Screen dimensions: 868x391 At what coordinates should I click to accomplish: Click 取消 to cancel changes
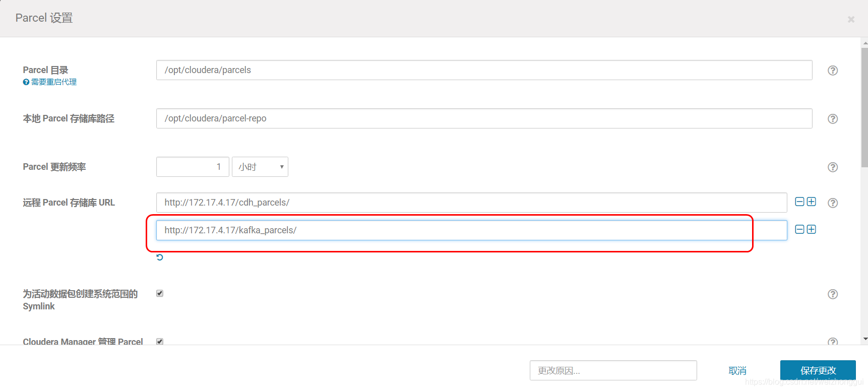click(x=737, y=371)
